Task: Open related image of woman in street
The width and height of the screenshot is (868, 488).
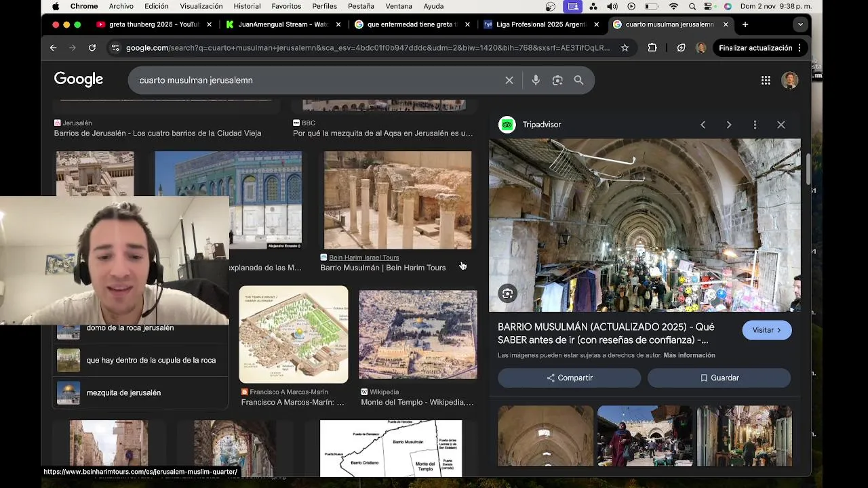Action: (645, 436)
